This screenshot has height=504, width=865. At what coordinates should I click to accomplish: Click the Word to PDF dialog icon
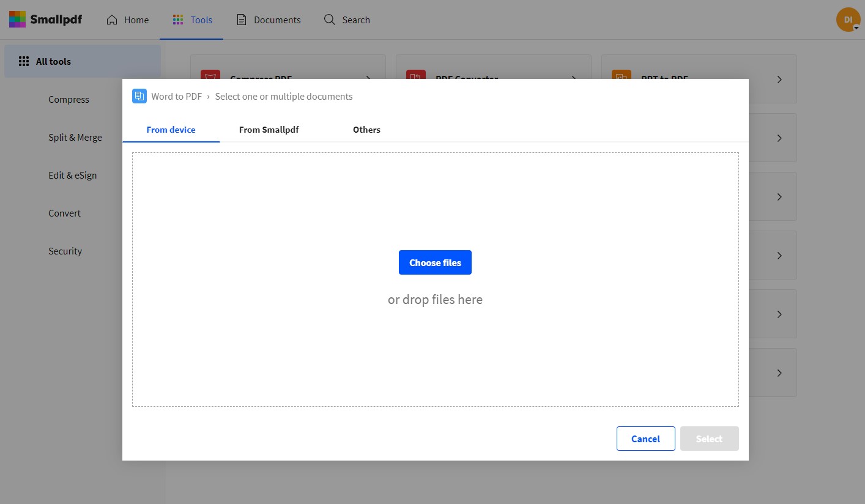coord(139,96)
